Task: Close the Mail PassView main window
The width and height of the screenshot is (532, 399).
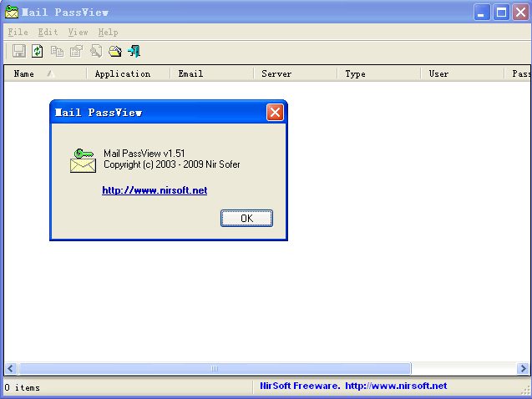Action: tap(520, 13)
